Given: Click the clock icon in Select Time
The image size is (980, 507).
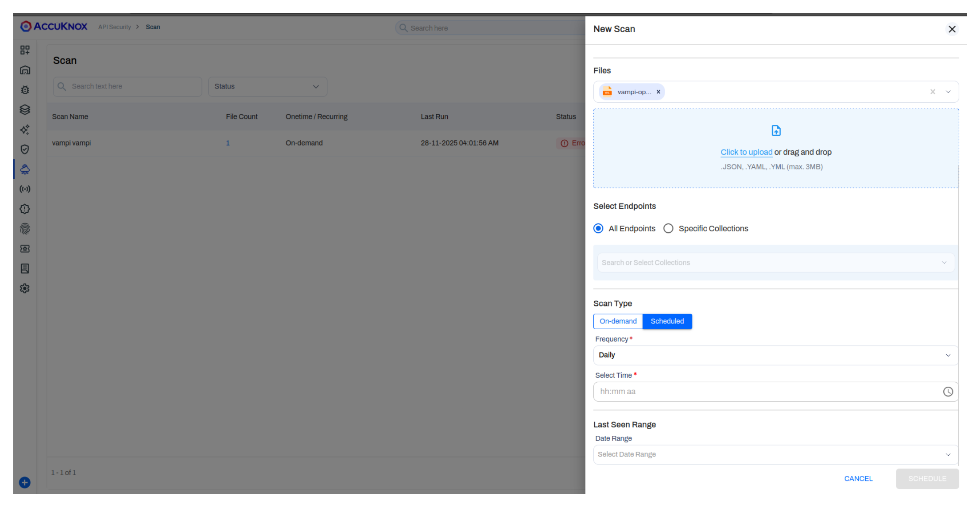Looking at the screenshot, I should (x=948, y=392).
